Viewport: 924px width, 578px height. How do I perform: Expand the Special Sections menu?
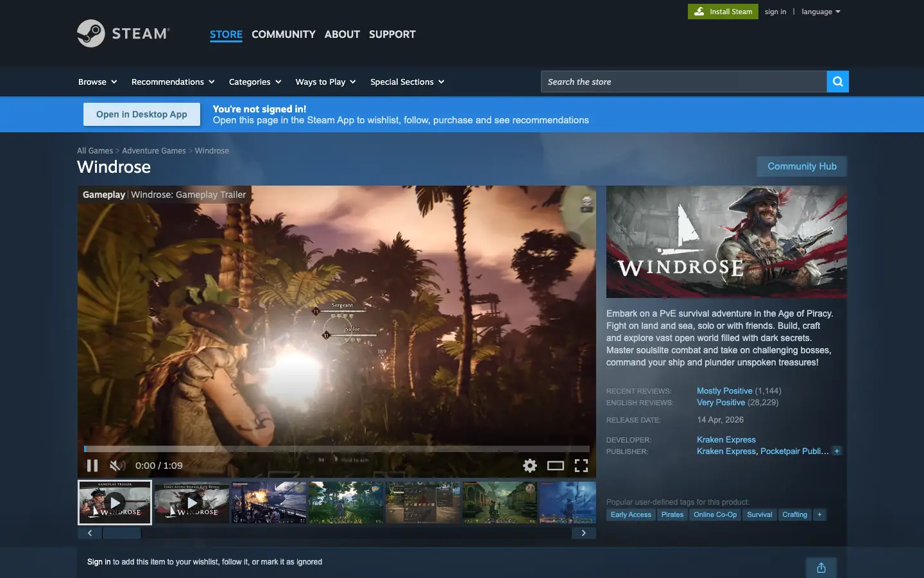[x=407, y=82]
